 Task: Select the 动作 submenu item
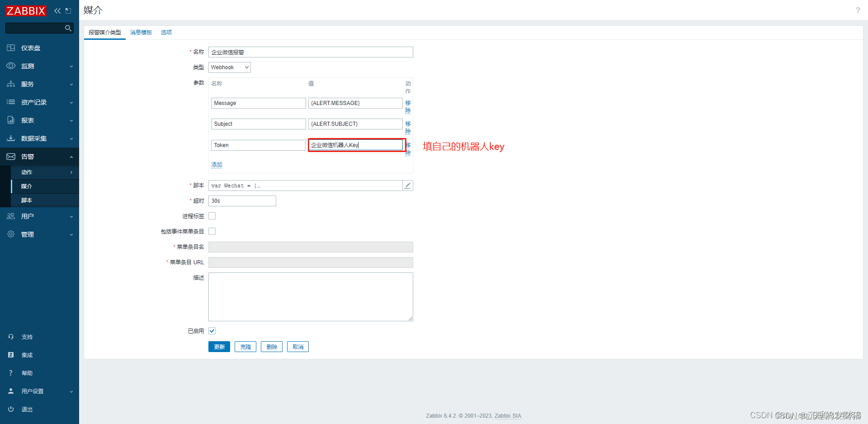pos(45,172)
